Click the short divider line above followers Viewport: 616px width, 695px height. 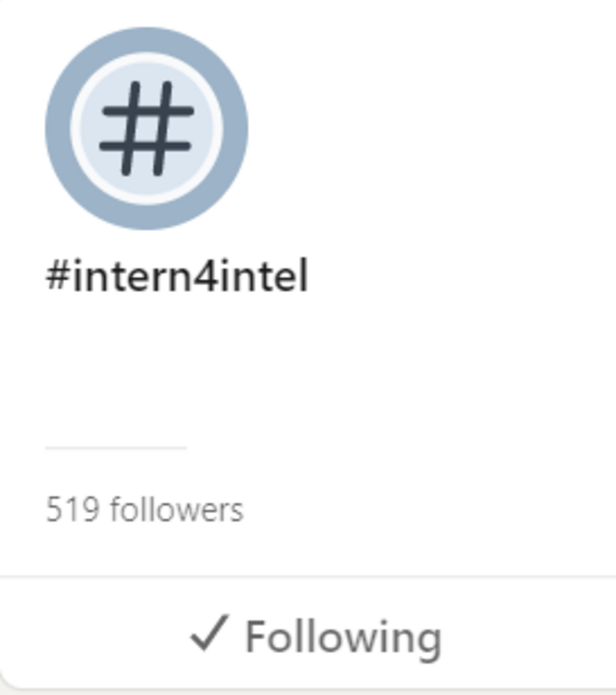click(116, 448)
